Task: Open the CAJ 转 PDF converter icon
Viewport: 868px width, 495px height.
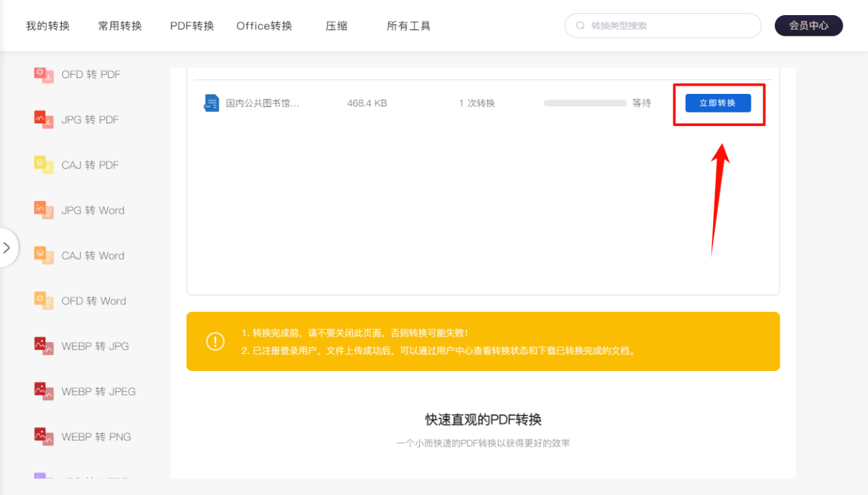Action: point(44,165)
